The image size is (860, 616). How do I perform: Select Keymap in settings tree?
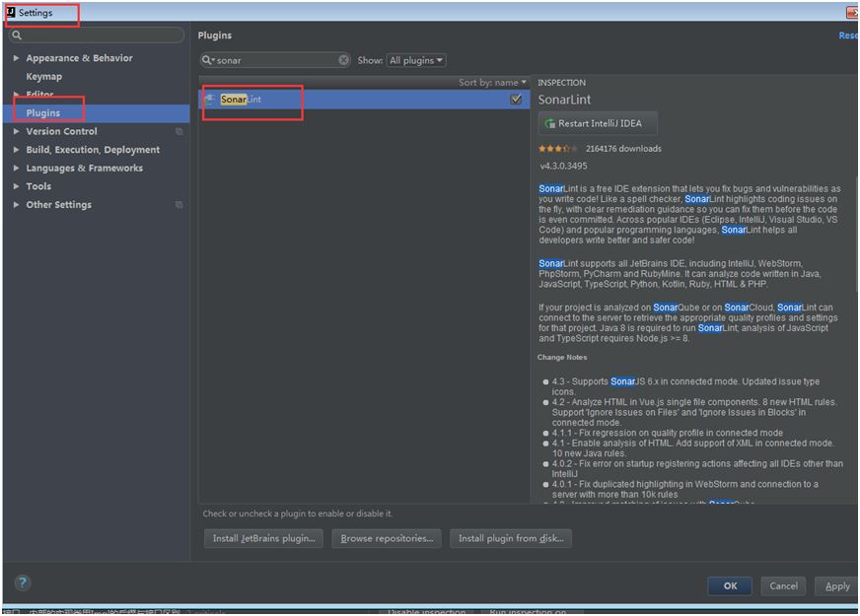click(43, 76)
